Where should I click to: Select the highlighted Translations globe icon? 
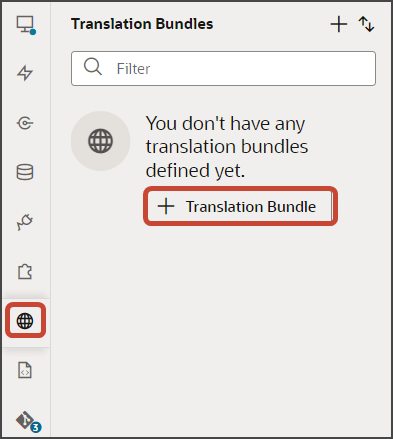25,321
